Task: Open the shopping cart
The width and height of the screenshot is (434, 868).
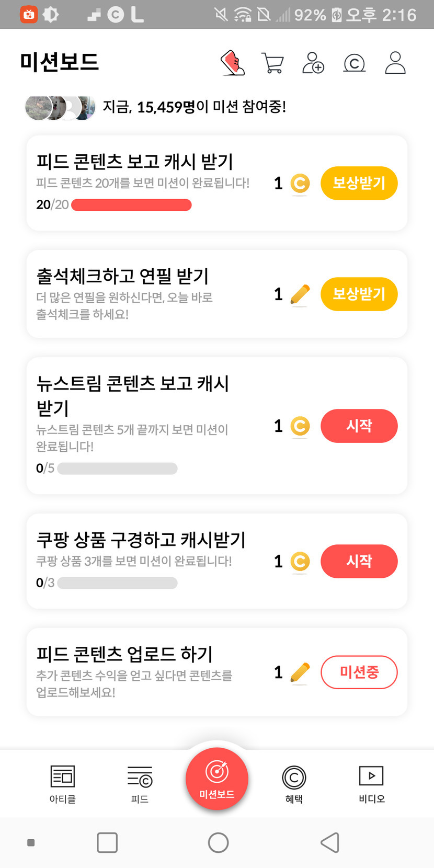Action: click(x=272, y=63)
